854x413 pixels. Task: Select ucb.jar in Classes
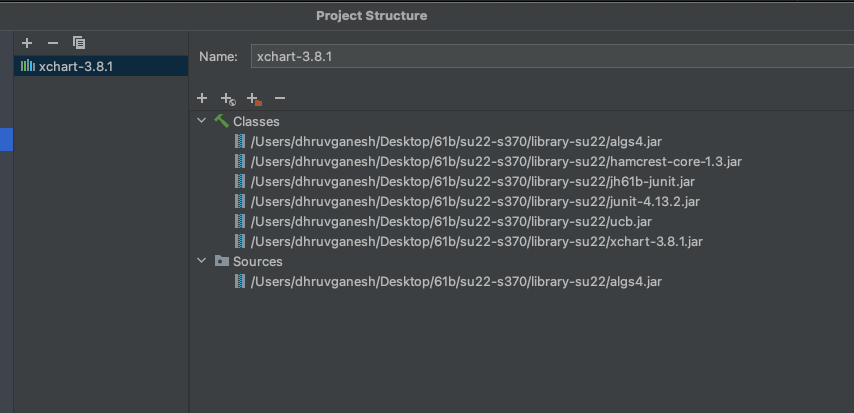tap(451, 221)
